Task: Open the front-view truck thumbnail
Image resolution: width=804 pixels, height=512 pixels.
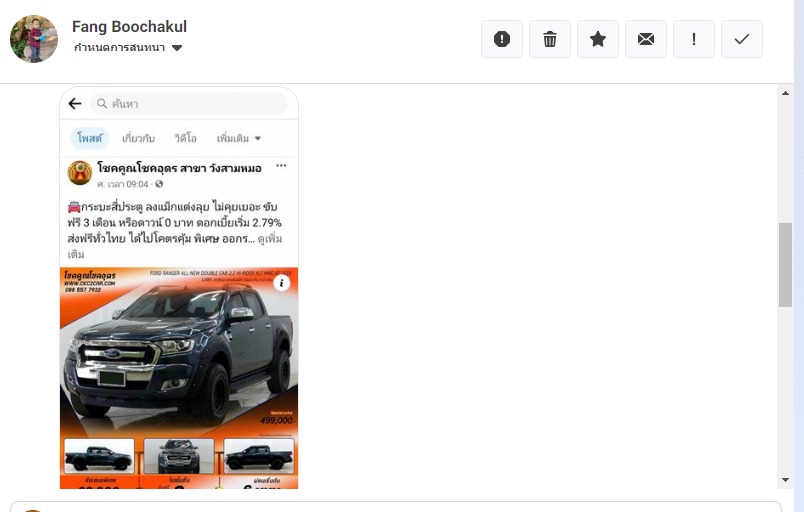Action: (179, 456)
